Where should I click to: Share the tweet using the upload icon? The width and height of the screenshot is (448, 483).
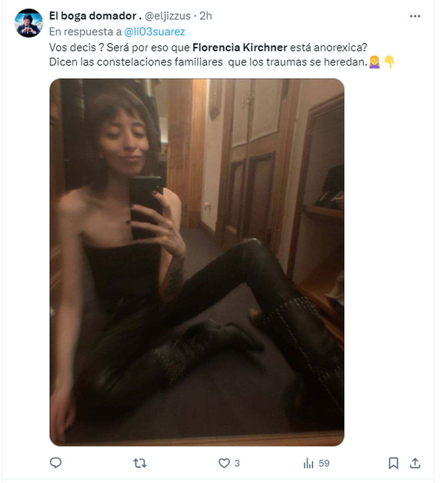415,463
